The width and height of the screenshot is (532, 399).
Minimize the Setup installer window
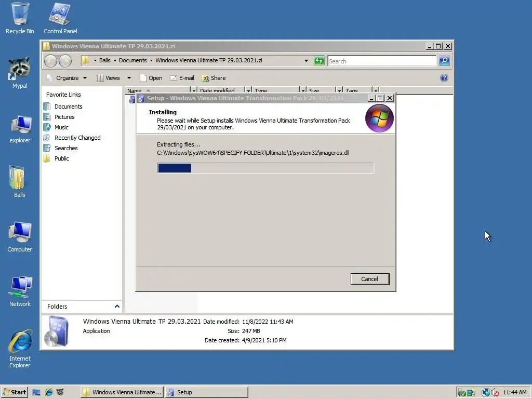click(x=371, y=98)
